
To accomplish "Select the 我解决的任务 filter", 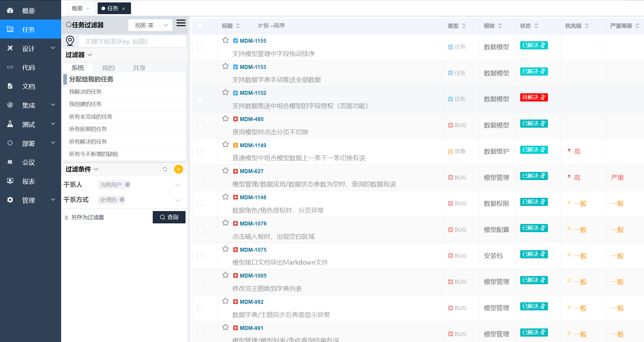I will (85, 92).
